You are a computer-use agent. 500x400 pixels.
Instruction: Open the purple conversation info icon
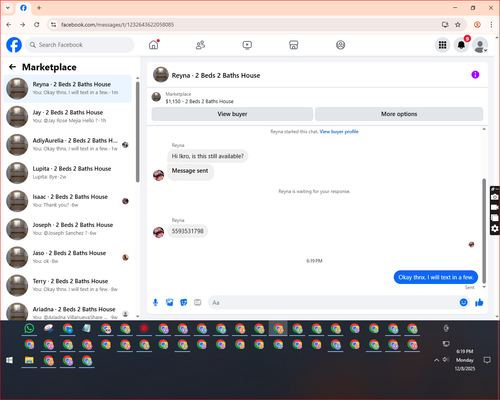pyautogui.click(x=475, y=75)
